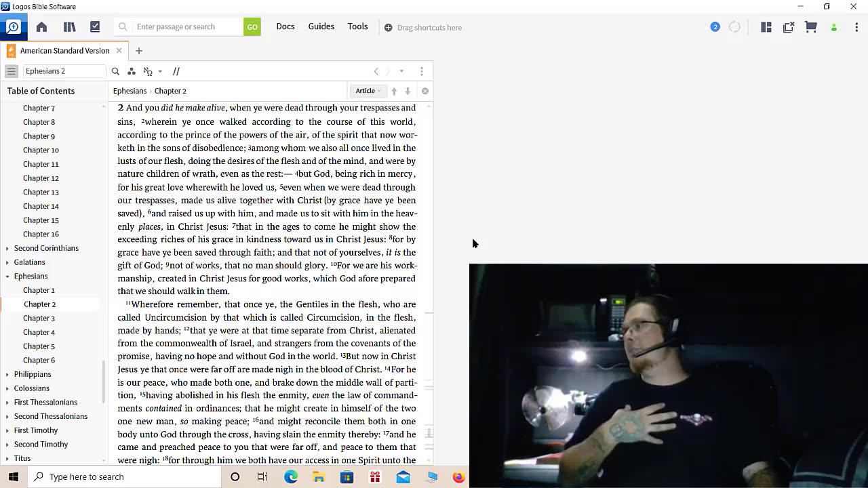This screenshot has height=488, width=868.
Task: Open the Article navigation dropdown
Action: click(368, 91)
